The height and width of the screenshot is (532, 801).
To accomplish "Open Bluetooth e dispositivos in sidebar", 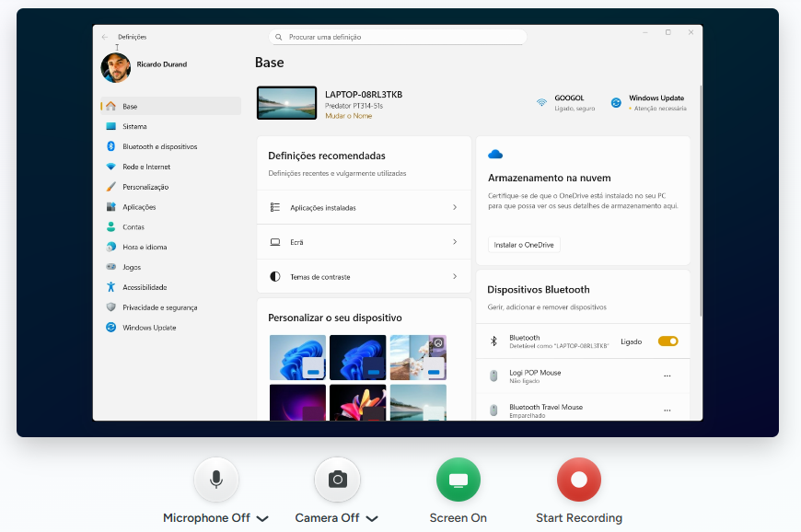I will click(x=159, y=146).
